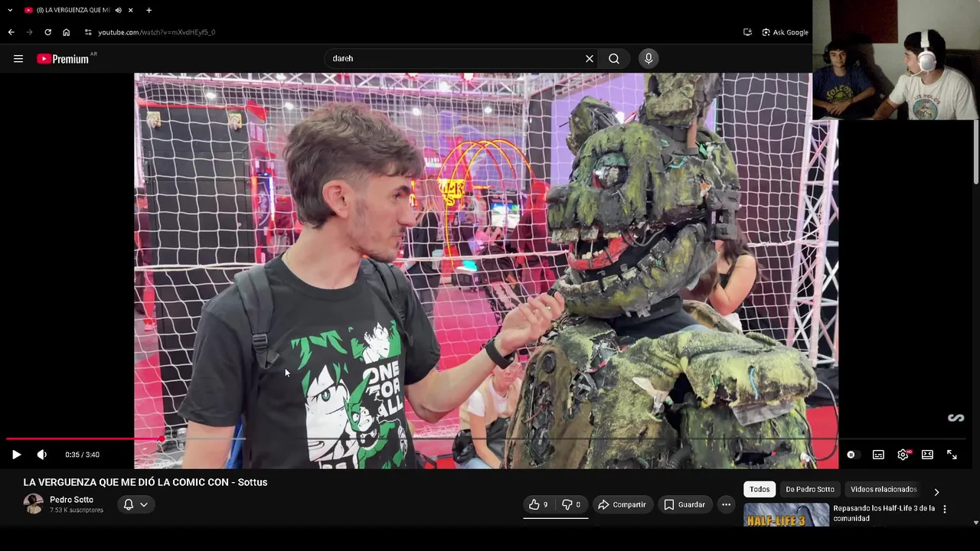Dislike the video
This screenshot has height=551, width=980.
(572, 504)
